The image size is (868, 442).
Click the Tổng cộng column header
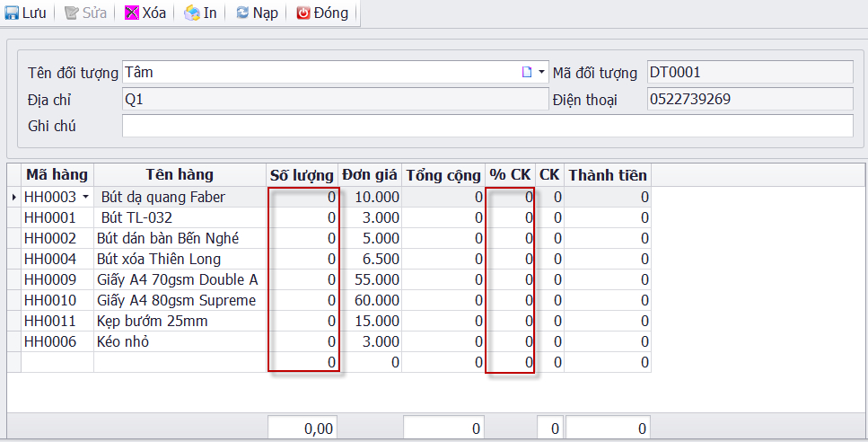tap(443, 175)
